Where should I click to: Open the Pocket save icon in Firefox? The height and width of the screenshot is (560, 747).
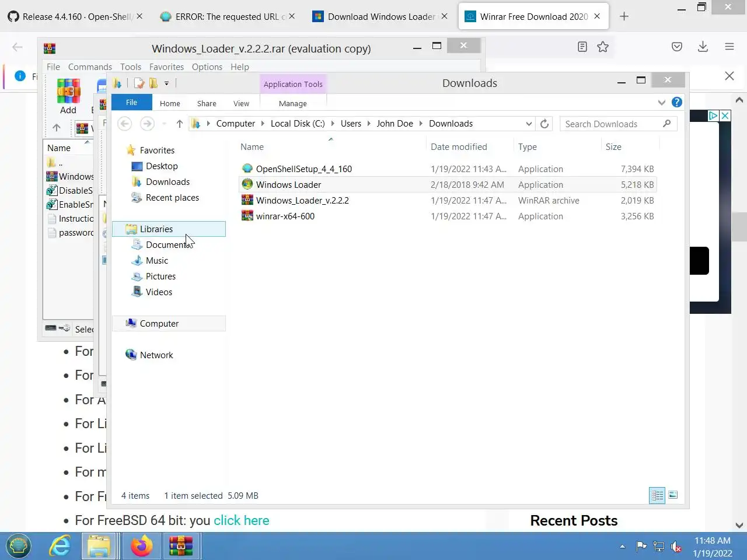(x=677, y=47)
